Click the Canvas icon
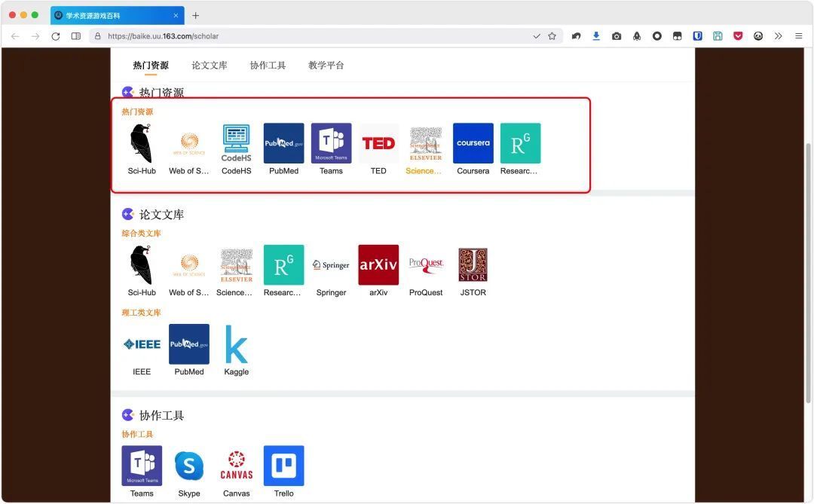This screenshot has width=814, height=504. click(x=236, y=466)
